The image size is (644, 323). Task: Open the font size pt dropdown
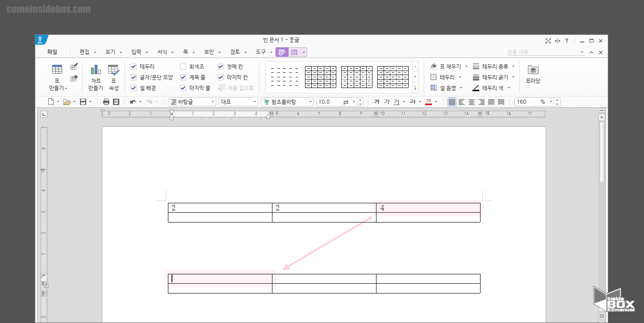[x=354, y=102]
